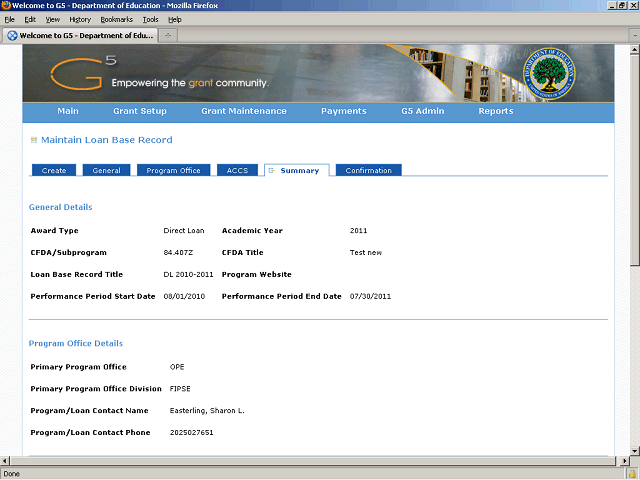Click the G5 logo in the banner

[x=83, y=73]
